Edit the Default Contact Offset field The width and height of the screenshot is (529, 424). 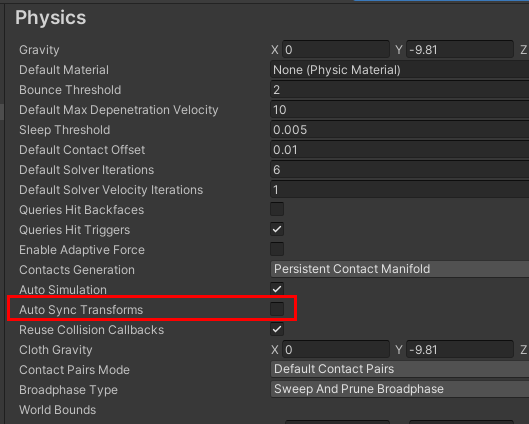point(400,150)
